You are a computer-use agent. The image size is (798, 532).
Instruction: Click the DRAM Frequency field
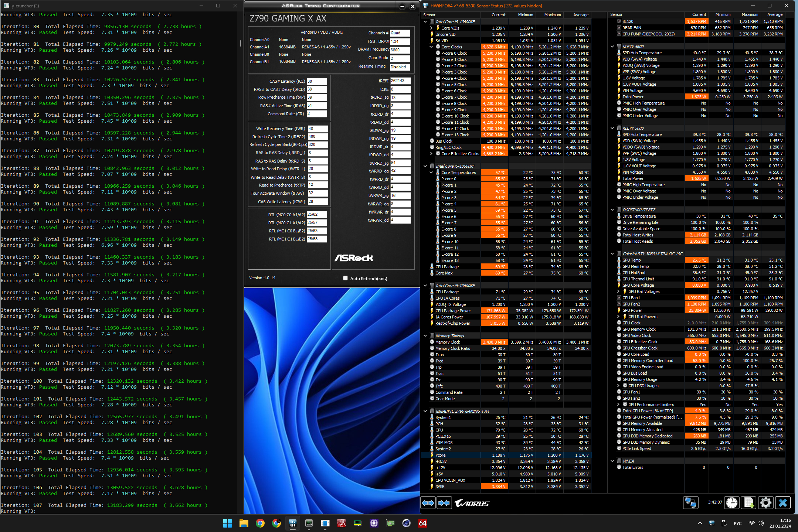pyautogui.click(x=400, y=50)
